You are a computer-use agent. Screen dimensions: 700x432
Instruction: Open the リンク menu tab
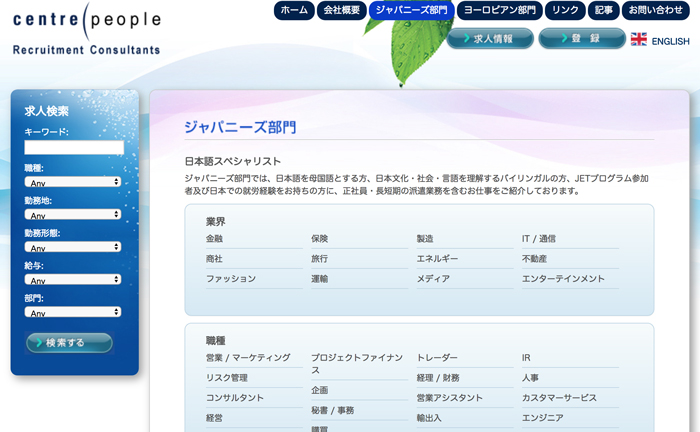[x=565, y=10]
